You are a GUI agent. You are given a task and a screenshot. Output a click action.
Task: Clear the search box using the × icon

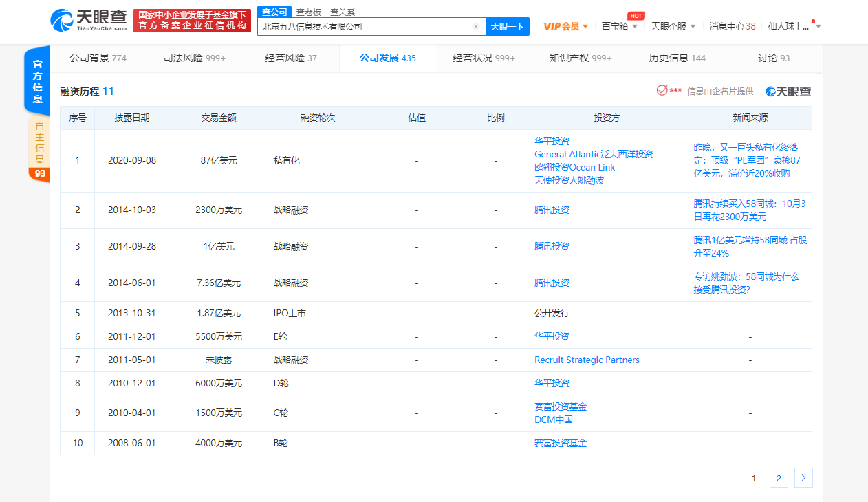[475, 26]
